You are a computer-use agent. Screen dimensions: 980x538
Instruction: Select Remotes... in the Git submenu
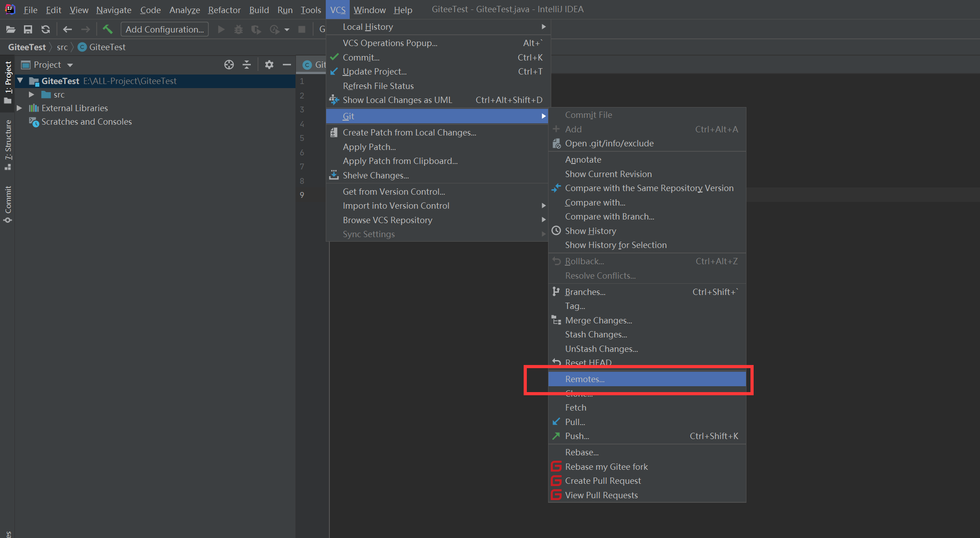pyautogui.click(x=647, y=379)
